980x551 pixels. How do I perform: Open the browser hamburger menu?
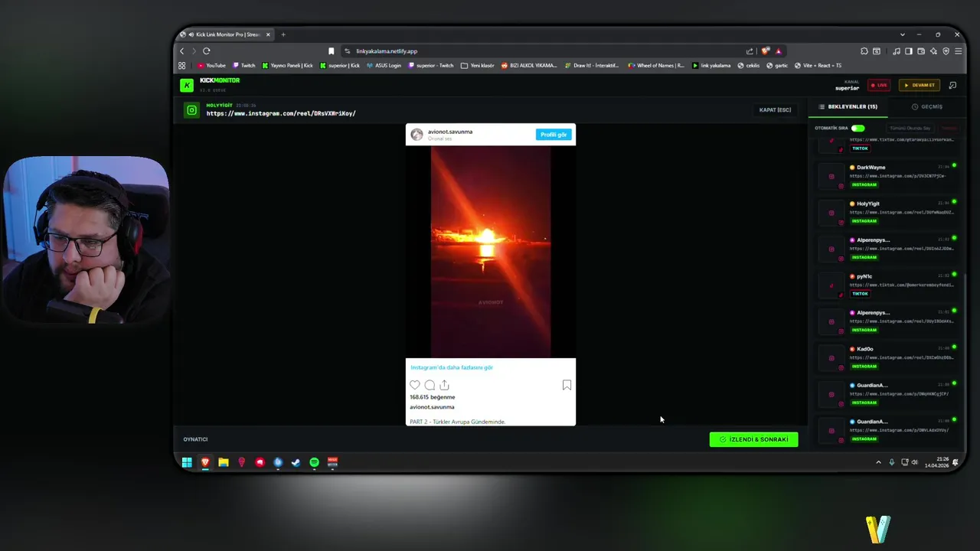[958, 51]
